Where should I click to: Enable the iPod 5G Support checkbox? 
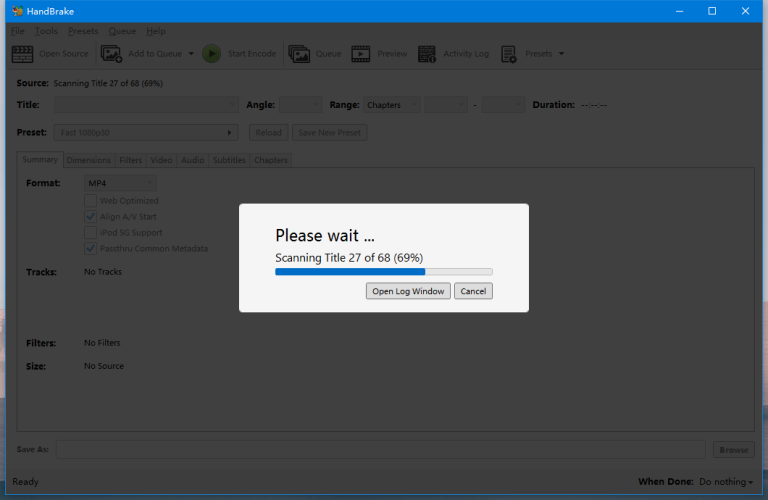pyautogui.click(x=90, y=232)
